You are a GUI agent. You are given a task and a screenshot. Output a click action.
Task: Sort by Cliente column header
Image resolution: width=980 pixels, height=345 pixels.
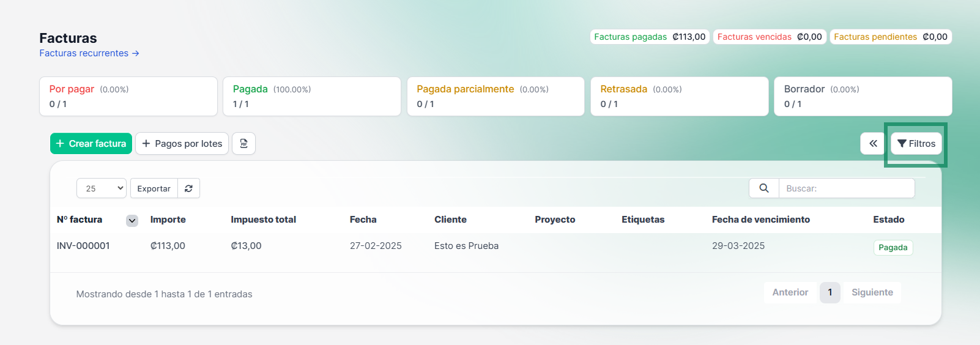tap(451, 220)
